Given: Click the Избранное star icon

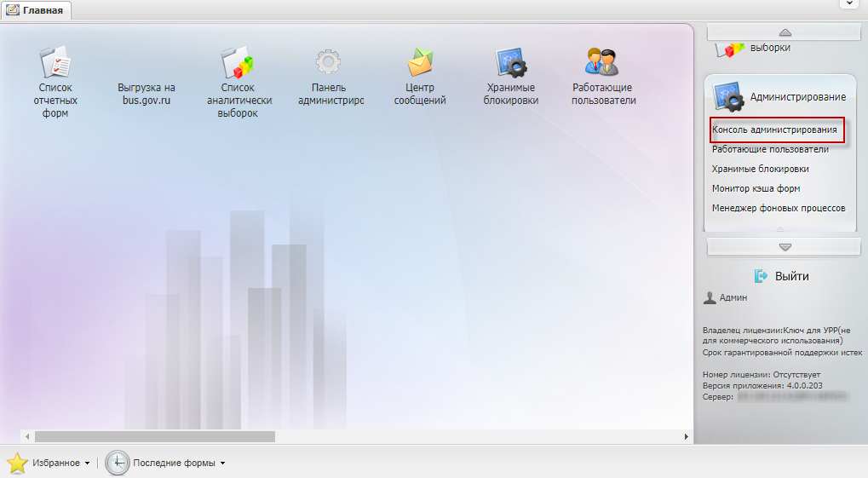Looking at the screenshot, I should point(17,463).
